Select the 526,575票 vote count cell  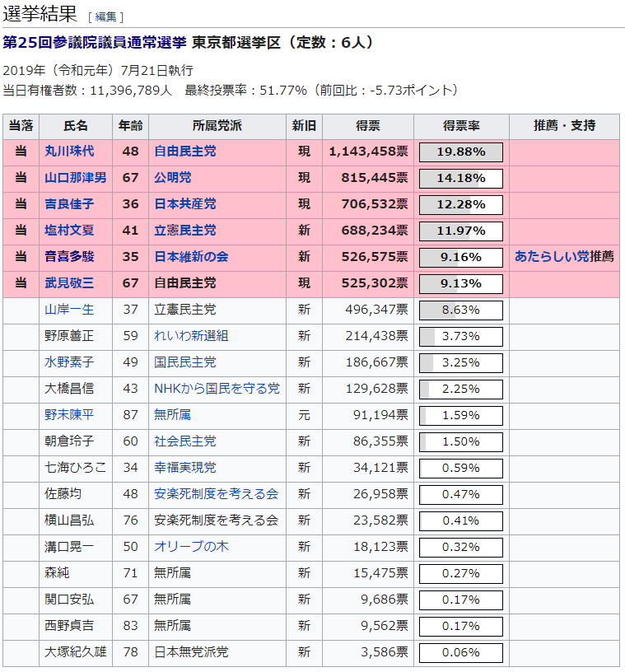[x=368, y=257]
